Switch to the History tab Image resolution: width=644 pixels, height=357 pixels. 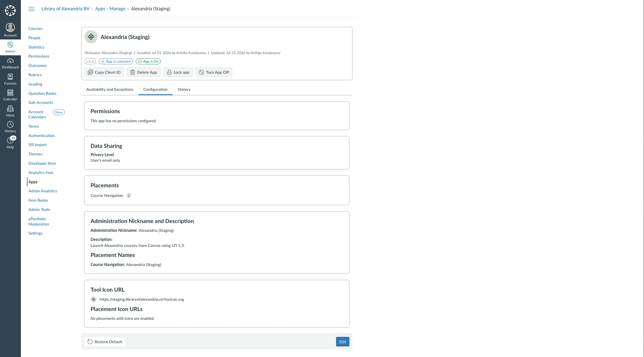(x=184, y=90)
